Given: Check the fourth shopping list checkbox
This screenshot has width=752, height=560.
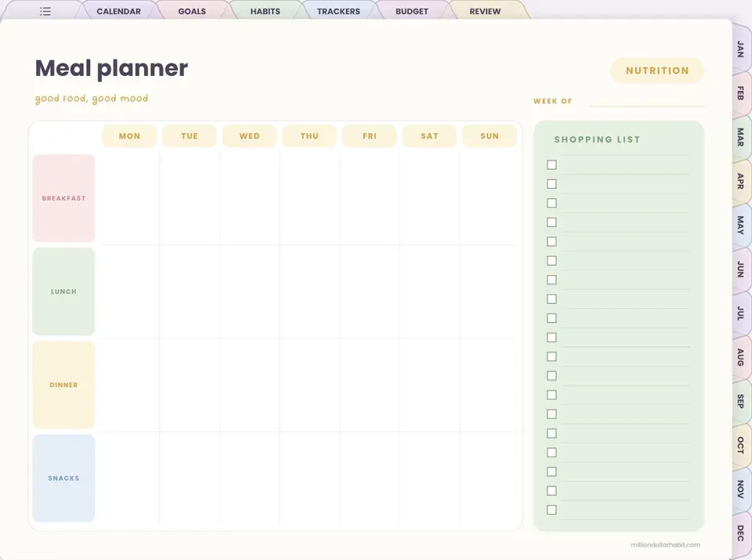Looking at the screenshot, I should (x=552, y=222).
